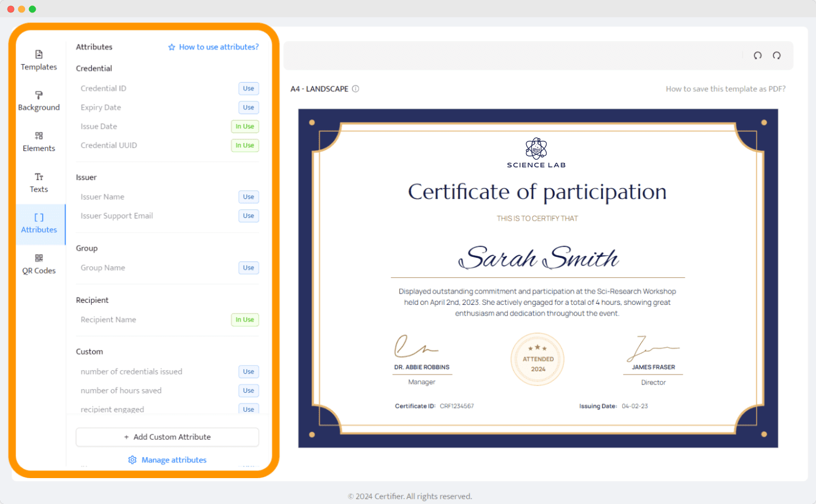Image resolution: width=816 pixels, height=504 pixels.
Task: Select the Texts tab in the sidebar
Action: pos(38,182)
